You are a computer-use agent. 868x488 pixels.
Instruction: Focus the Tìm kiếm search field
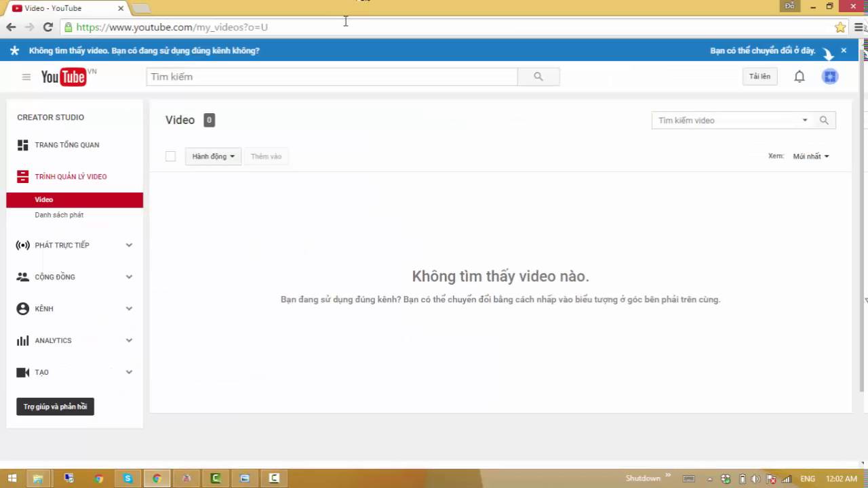tap(332, 77)
